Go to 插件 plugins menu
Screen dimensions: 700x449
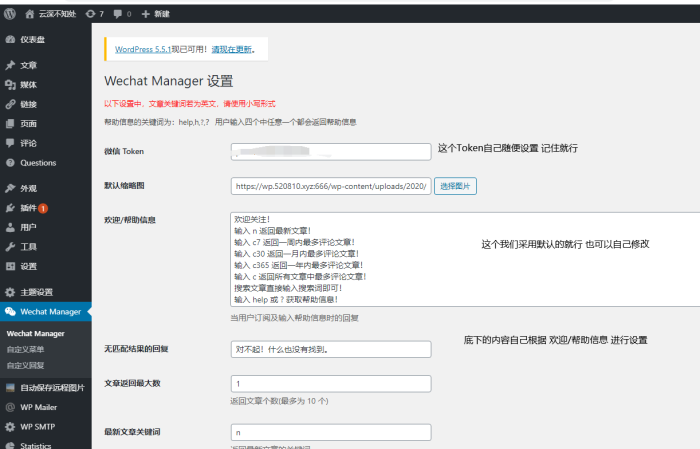(29, 208)
